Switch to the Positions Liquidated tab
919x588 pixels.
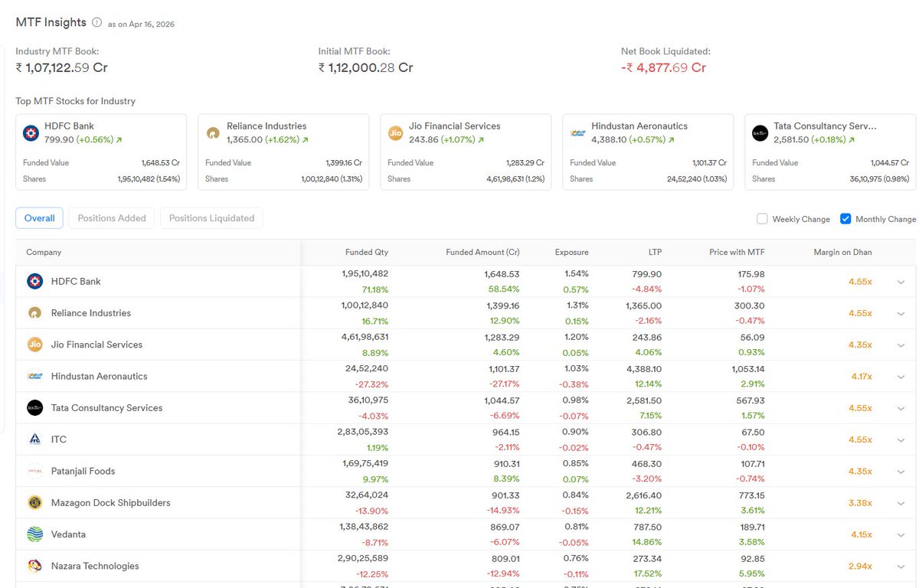(211, 218)
